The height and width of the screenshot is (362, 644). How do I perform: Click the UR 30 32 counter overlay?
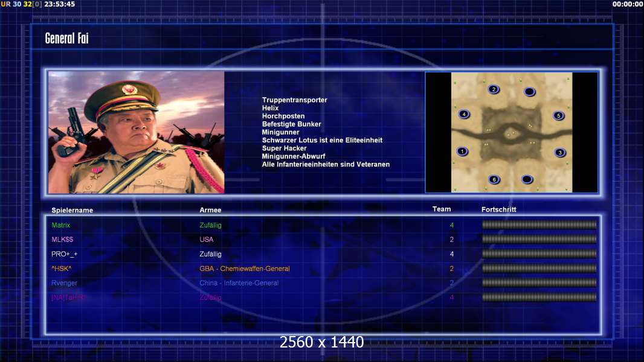(21, 4)
